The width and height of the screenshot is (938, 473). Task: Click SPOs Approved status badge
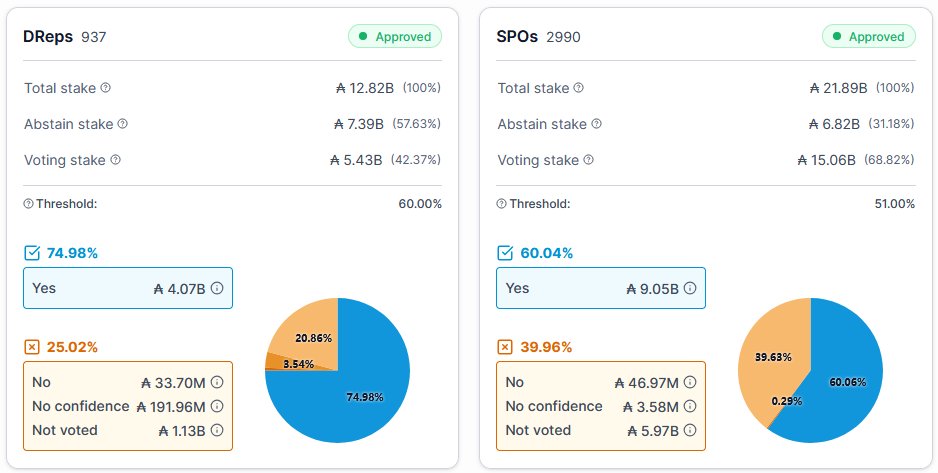coord(869,36)
